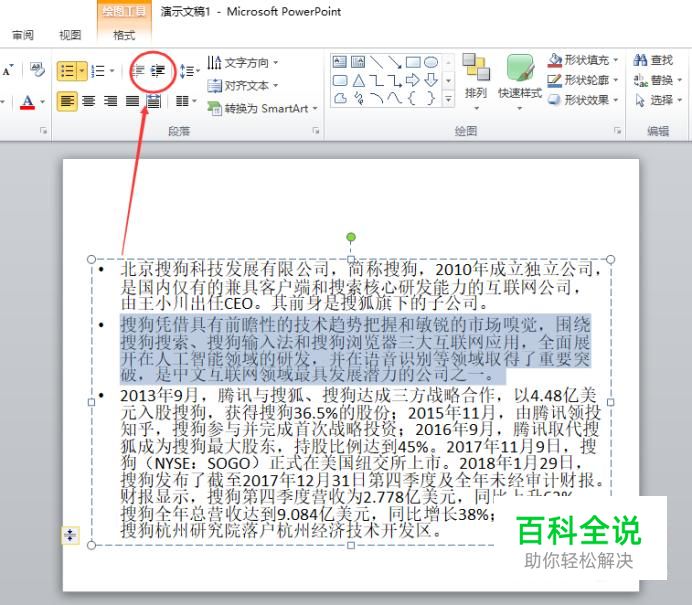Clear all formatting with eraser icon

tap(37, 69)
